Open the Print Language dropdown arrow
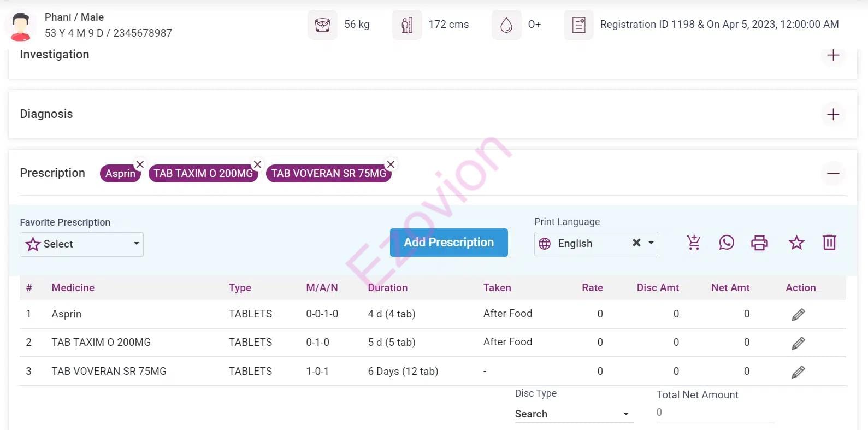 tap(651, 243)
